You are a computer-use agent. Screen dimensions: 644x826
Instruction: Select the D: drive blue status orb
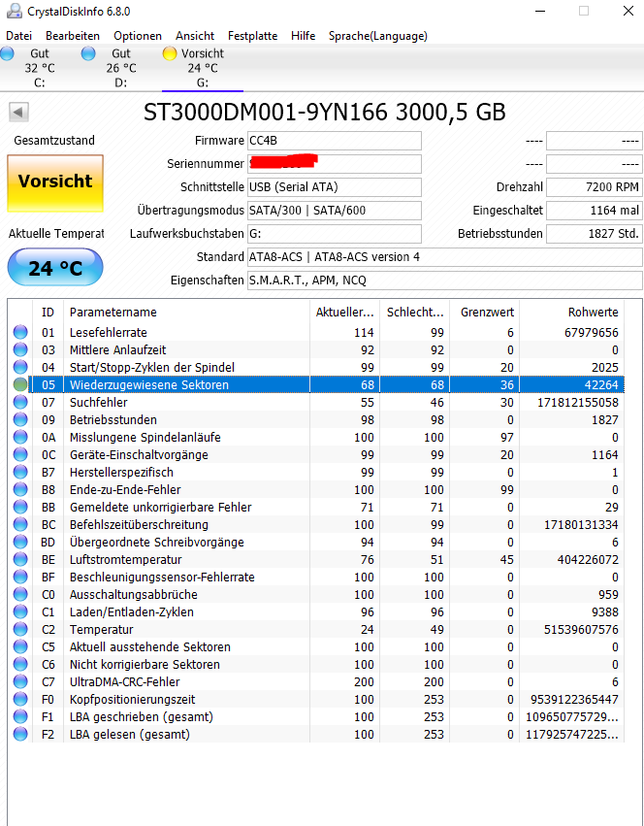click(x=88, y=53)
